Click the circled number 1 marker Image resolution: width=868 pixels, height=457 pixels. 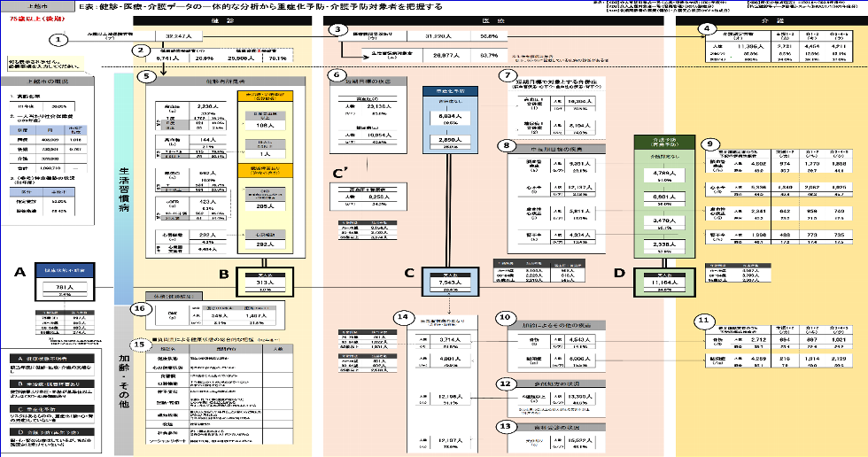click(x=60, y=40)
